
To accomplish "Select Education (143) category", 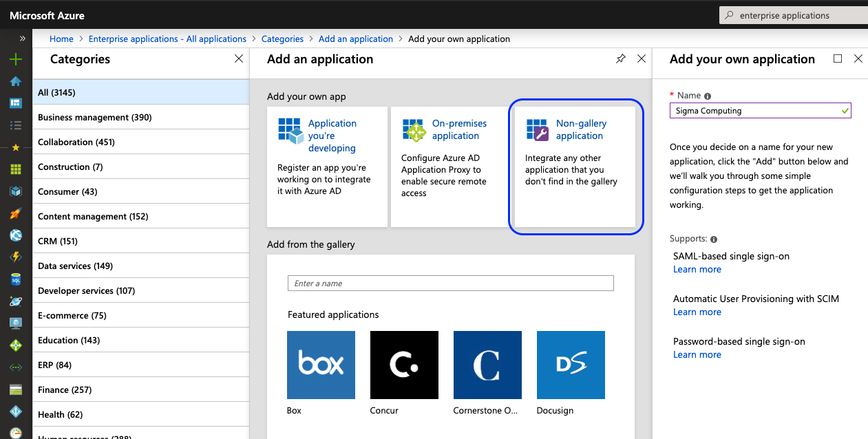I will pyautogui.click(x=140, y=340).
